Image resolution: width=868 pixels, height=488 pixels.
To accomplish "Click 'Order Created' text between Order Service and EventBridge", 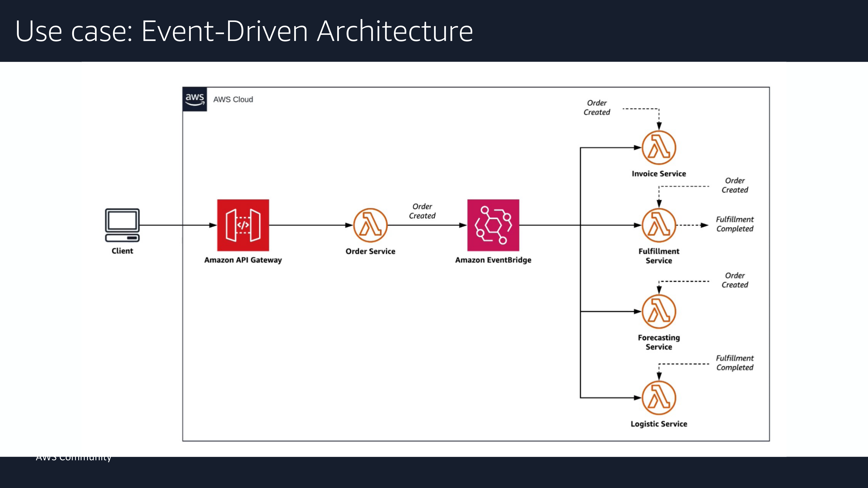I will (422, 211).
